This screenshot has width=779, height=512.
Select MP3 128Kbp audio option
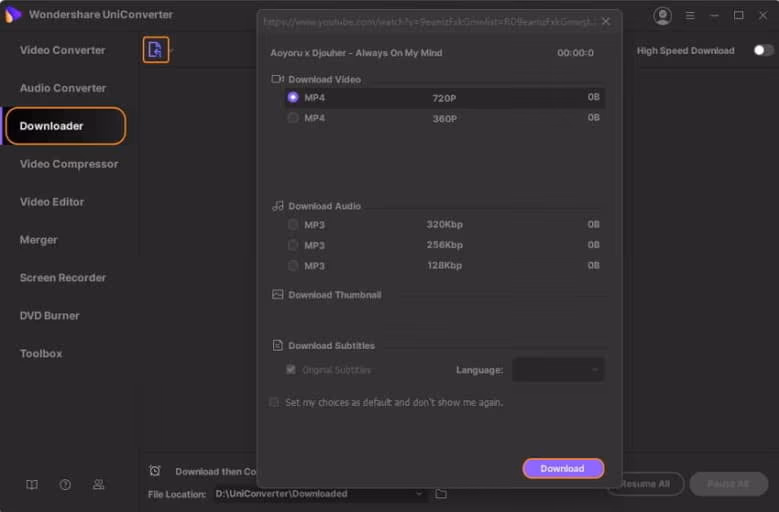443,265
